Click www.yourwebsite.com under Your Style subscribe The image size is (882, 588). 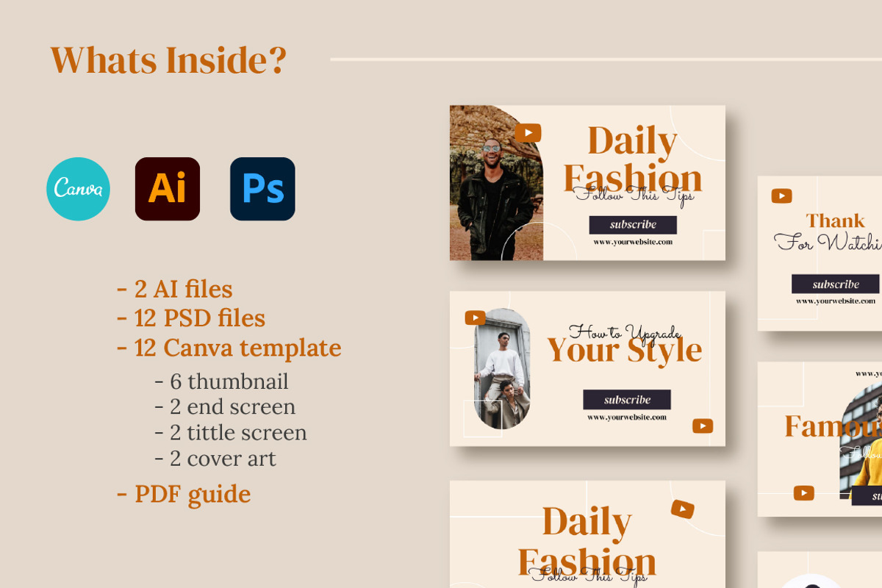(627, 417)
